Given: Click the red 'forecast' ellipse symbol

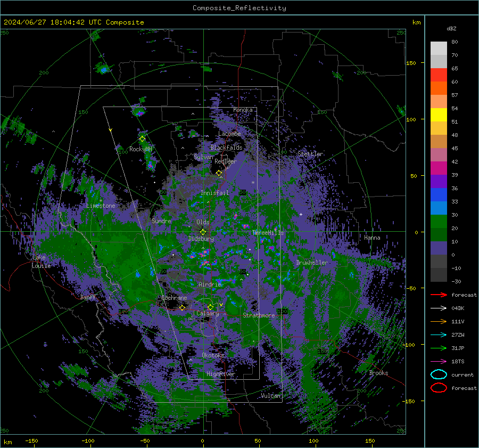Looking at the screenshot, I should (x=439, y=388).
